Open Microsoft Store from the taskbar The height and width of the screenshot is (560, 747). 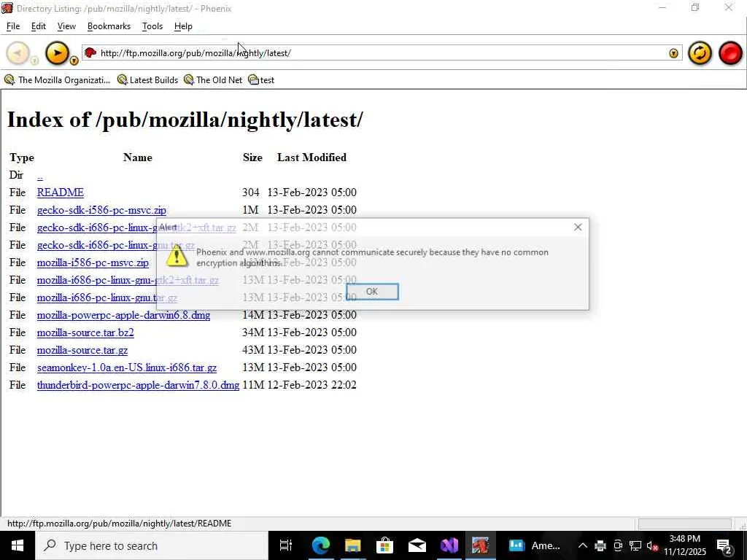384,545
